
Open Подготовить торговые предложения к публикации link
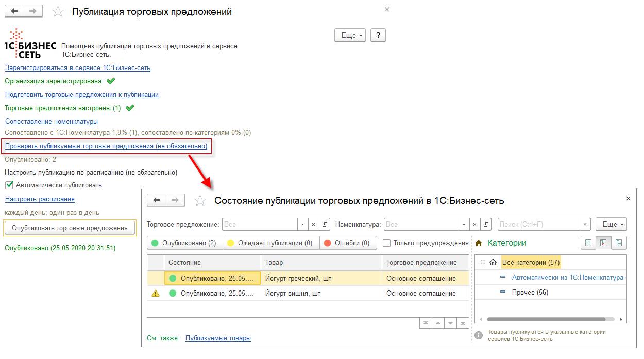[x=82, y=94]
